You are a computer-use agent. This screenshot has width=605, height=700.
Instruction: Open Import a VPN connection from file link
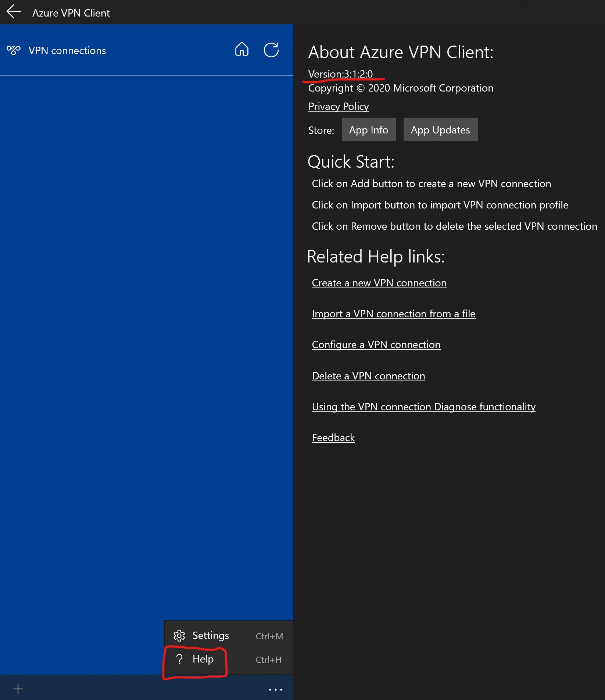tap(393, 314)
